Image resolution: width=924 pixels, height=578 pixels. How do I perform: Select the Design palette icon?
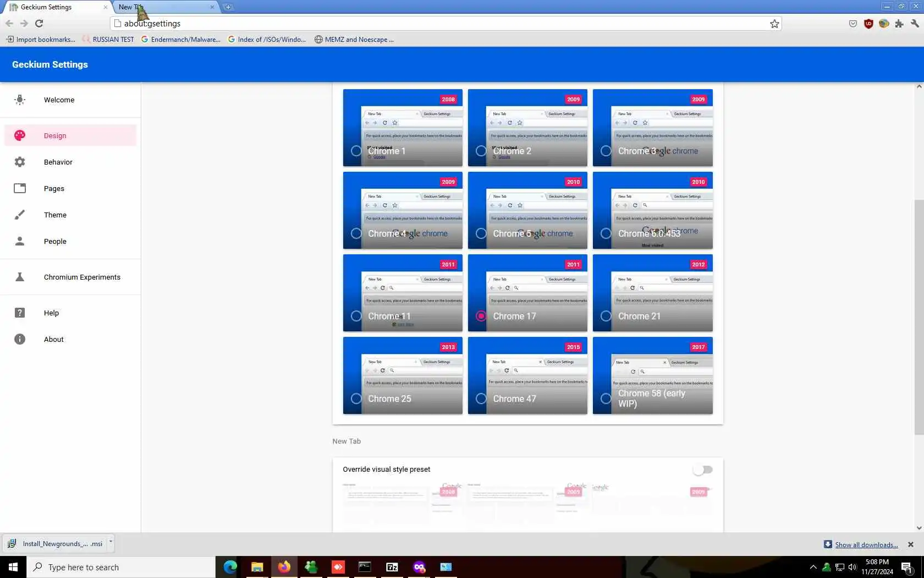[x=20, y=135]
